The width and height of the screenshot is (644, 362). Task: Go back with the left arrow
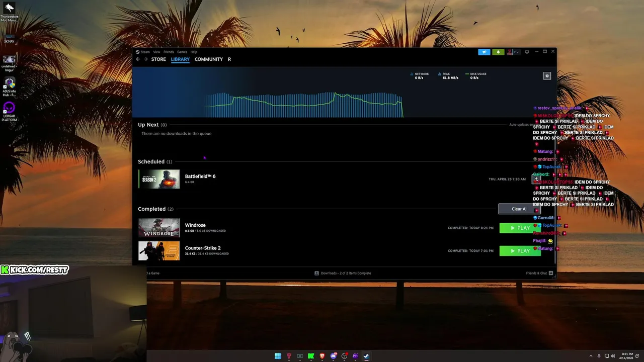[138, 59]
